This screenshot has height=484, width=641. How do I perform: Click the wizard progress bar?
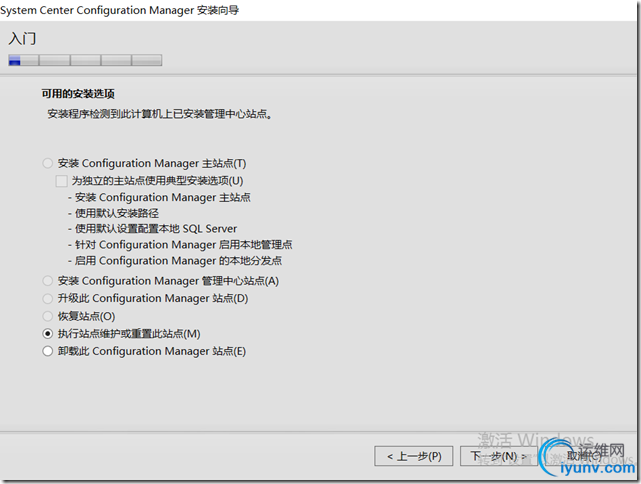[85, 60]
